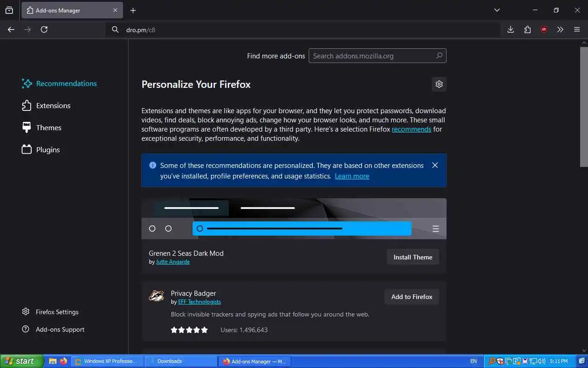Click the Privacy Badger icon
Image resolution: width=588 pixels, height=368 pixels.
pyautogui.click(x=156, y=296)
